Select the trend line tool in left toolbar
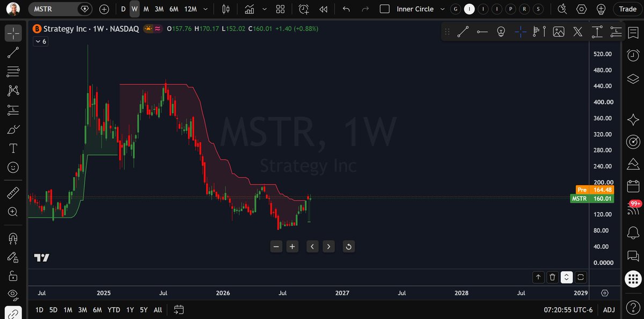This screenshot has width=644, height=319. coord(13,53)
